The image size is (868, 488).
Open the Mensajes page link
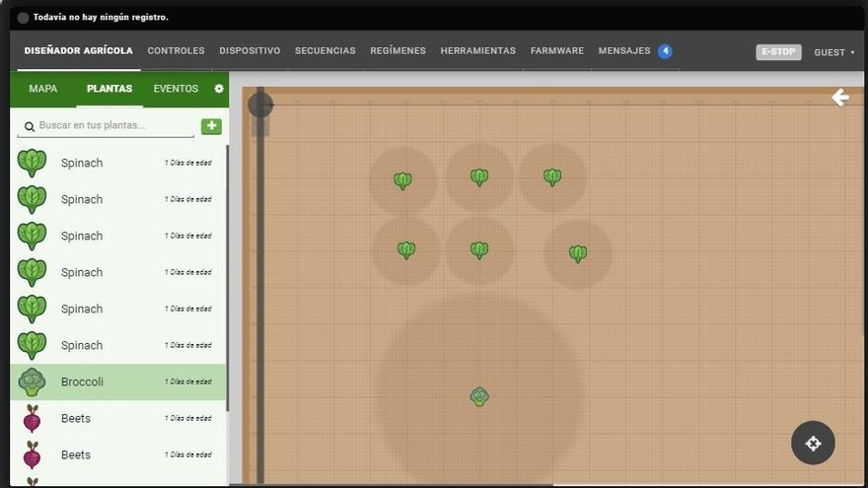(623, 51)
